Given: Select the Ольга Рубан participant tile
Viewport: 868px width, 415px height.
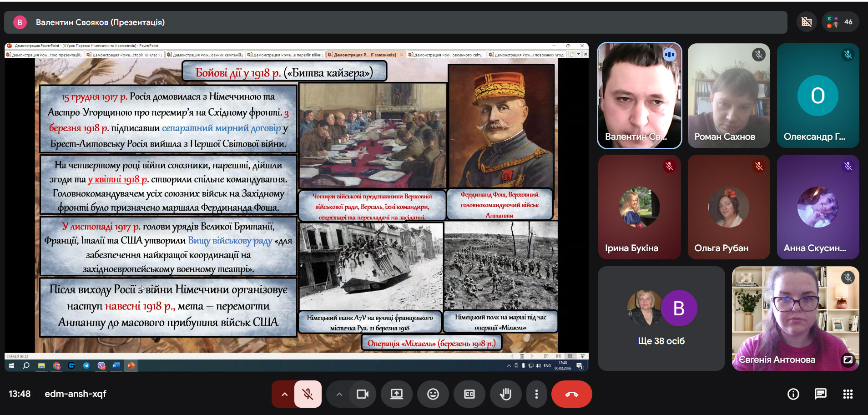Looking at the screenshot, I should pos(728,207).
